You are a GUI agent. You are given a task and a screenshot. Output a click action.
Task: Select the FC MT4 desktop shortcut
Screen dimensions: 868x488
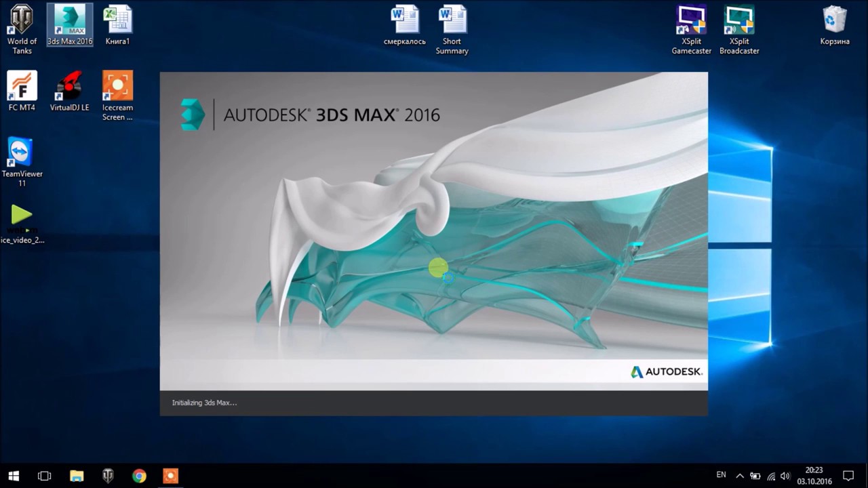coord(22,91)
